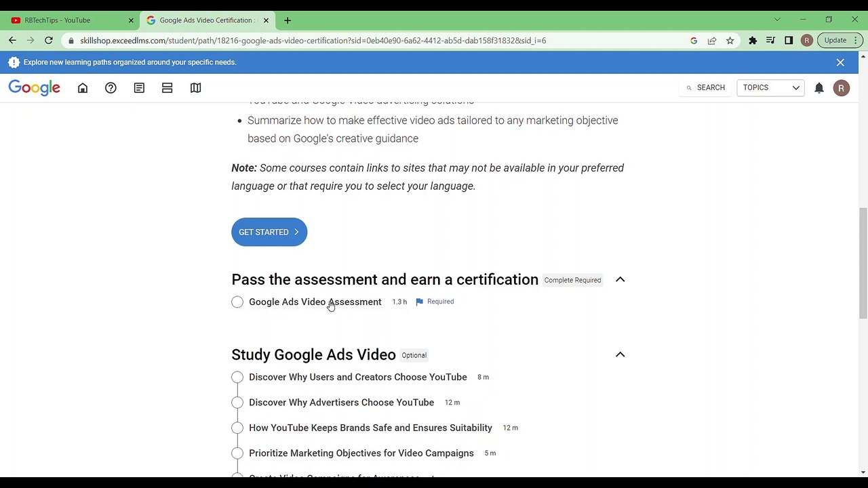Viewport: 868px width, 488px height.
Task: Click the GET STARTED button
Action: [269, 232]
